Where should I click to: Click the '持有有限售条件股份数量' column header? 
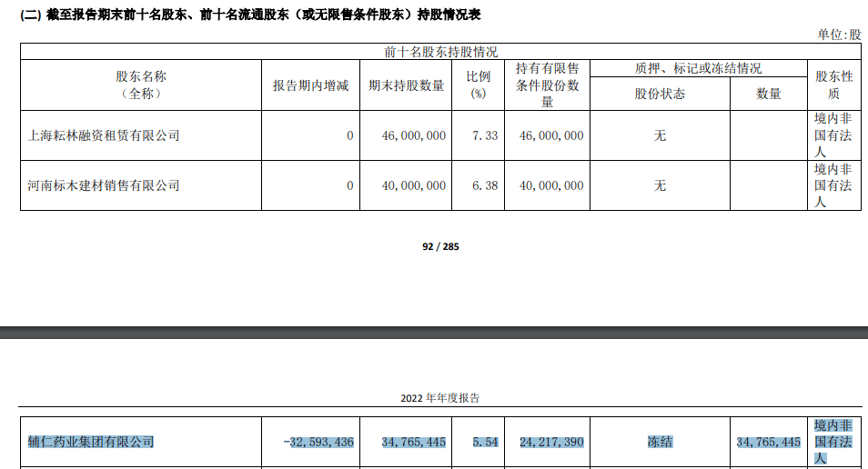click(x=548, y=85)
